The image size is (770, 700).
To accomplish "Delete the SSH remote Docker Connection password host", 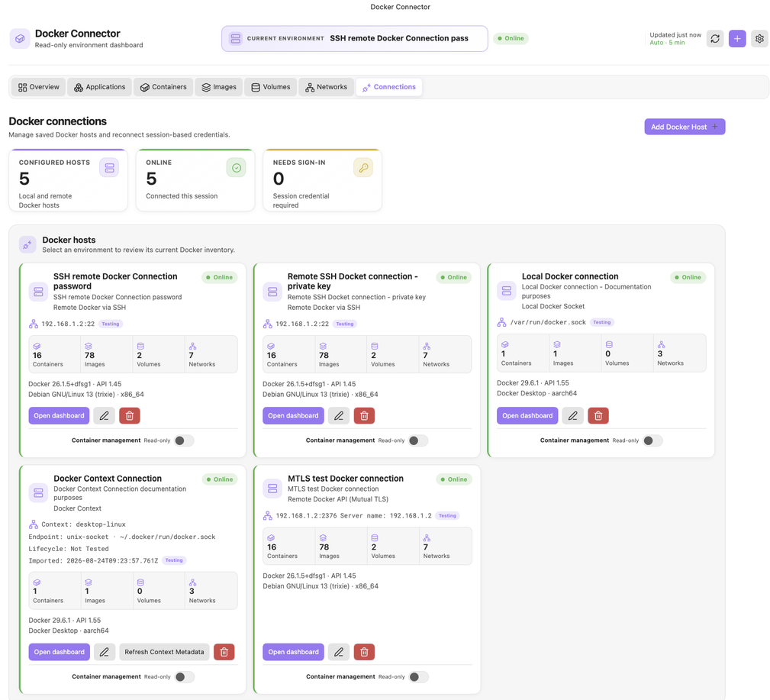I will point(130,415).
